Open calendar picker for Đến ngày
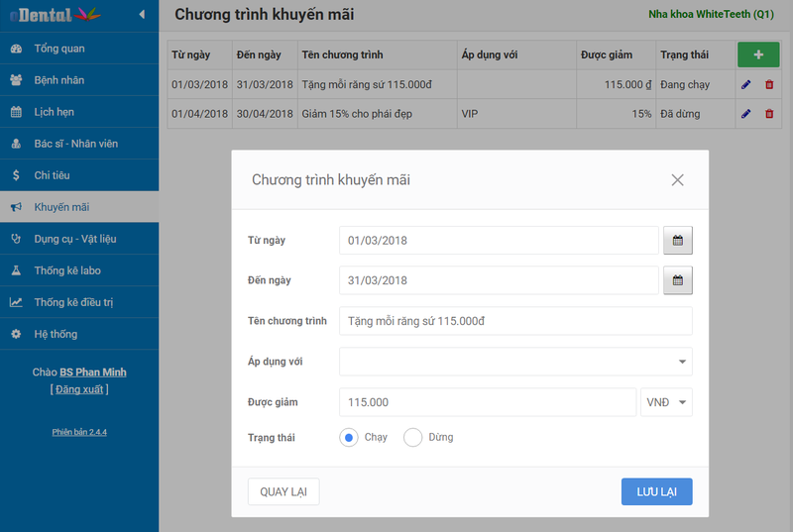Image resolution: width=793 pixels, height=532 pixels. (x=678, y=280)
